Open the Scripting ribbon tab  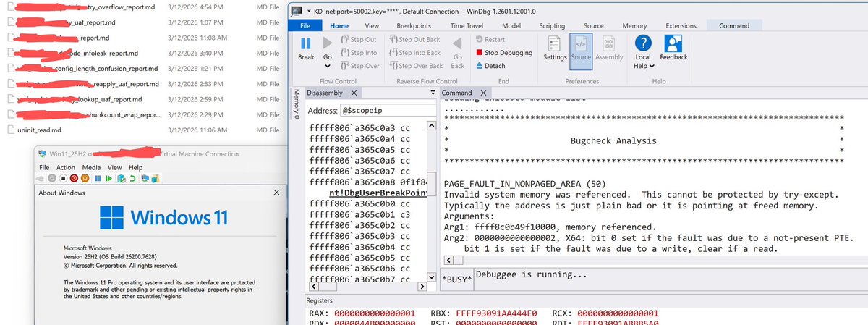coord(552,25)
